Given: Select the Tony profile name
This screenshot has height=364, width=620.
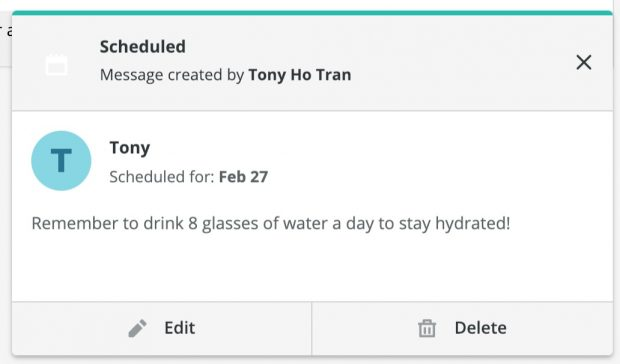Looking at the screenshot, I should (130, 148).
